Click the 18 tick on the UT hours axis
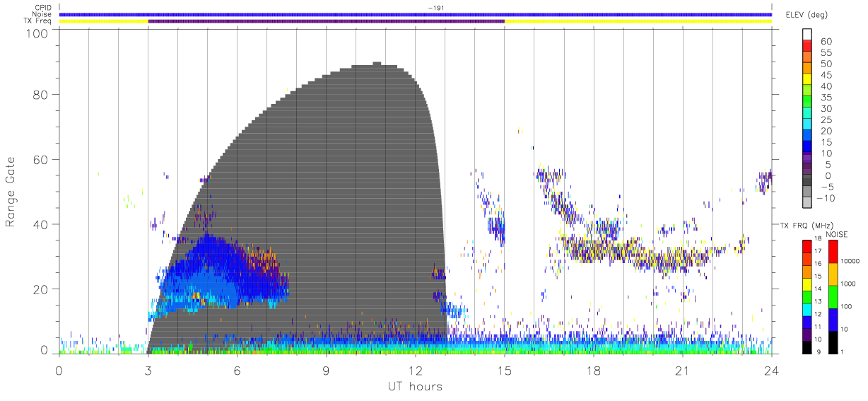 pos(594,370)
